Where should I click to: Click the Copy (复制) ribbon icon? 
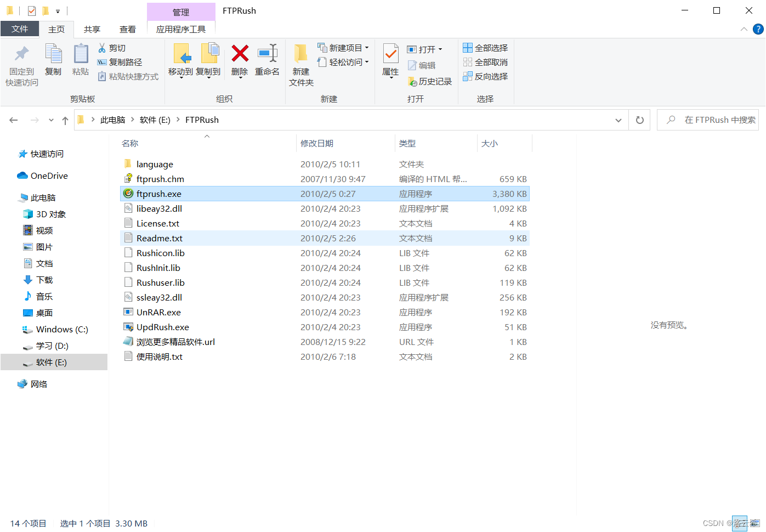click(53, 54)
